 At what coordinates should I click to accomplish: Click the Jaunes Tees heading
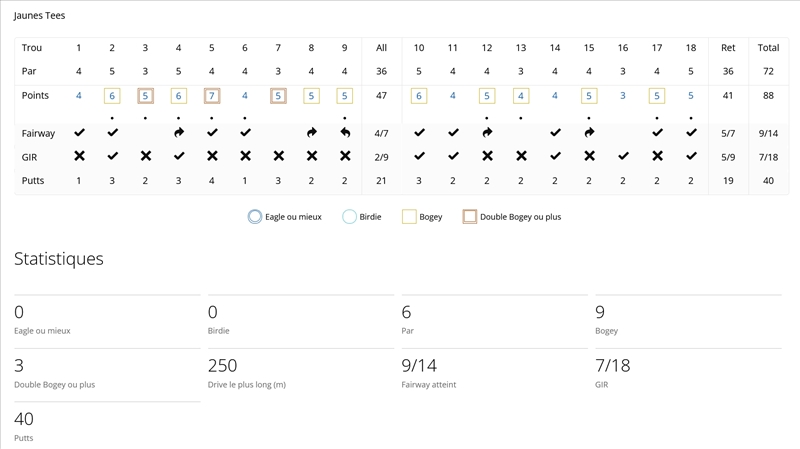click(40, 16)
